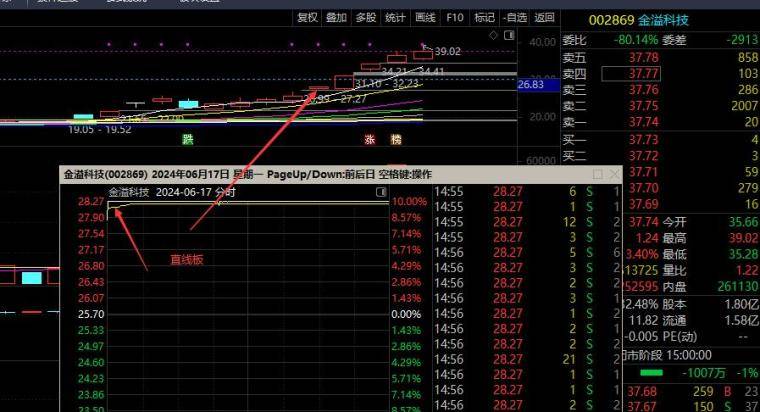Image resolution: width=760 pixels, height=412 pixels.
Task: Click the cyan candle in the lower-left sub-chart
Action: [32, 278]
